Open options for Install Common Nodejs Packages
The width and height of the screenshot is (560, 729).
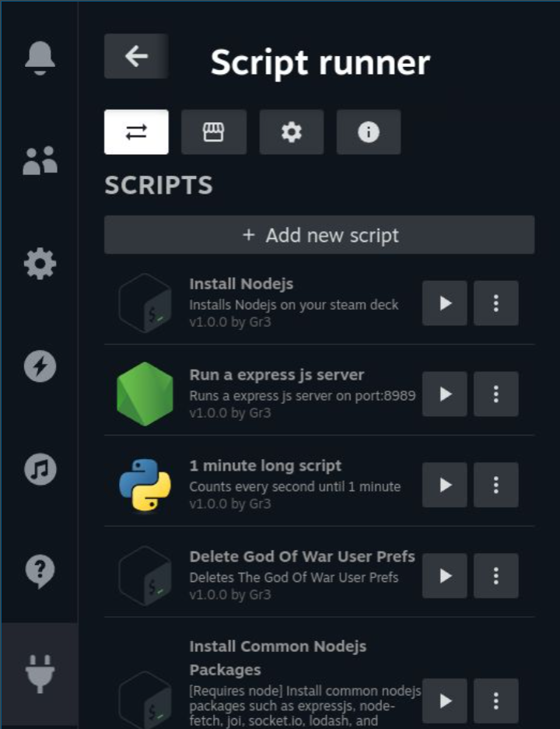point(496,701)
